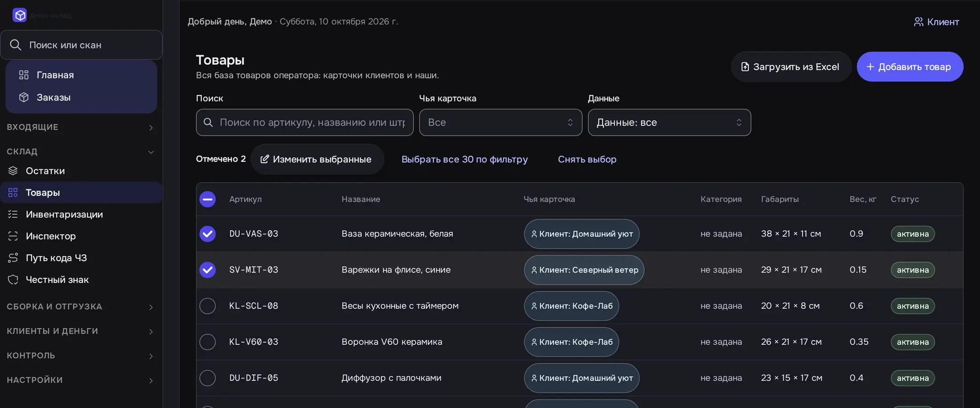Focus the Поиск или скан field

pyautogui.click(x=81, y=45)
